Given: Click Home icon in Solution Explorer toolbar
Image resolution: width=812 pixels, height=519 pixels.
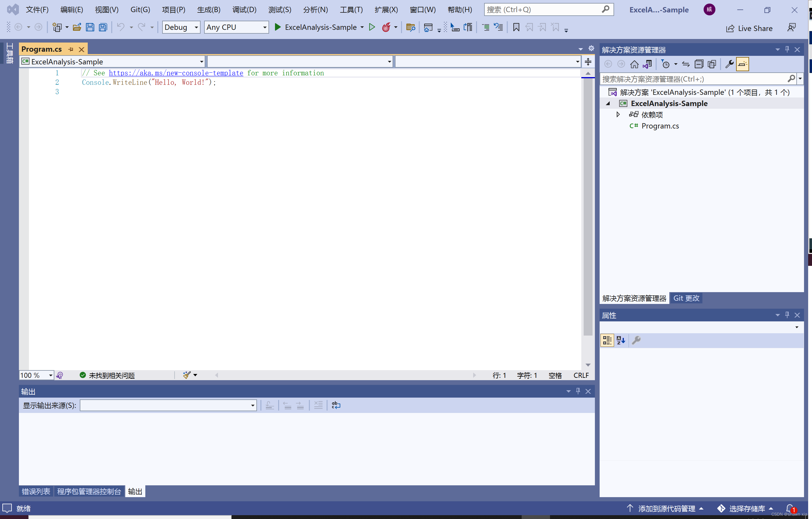Looking at the screenshot, I should tap(634, 64).
